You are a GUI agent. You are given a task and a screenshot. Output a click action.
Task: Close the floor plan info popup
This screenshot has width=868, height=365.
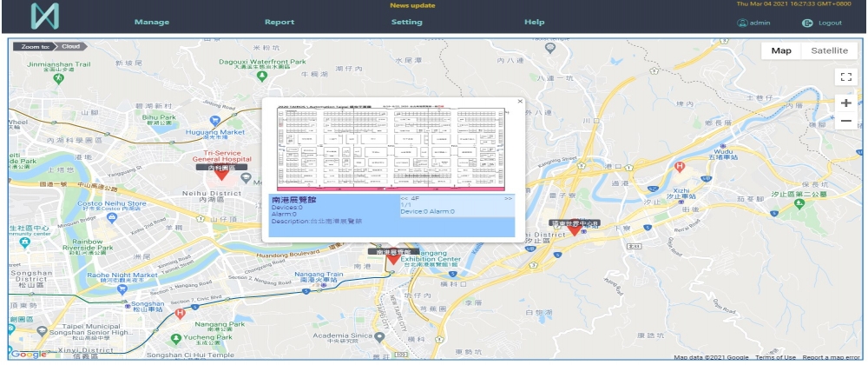520,101
